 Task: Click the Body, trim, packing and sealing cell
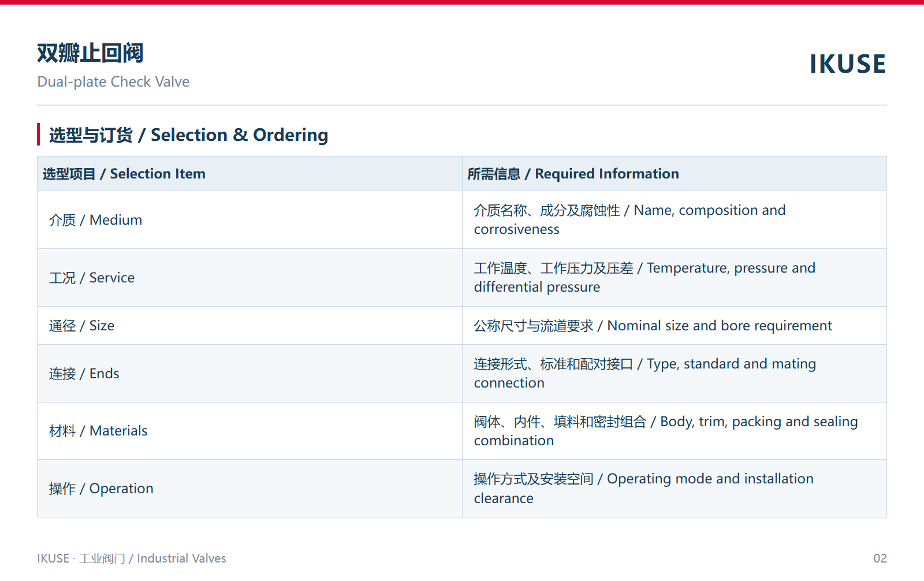(675, 431)
